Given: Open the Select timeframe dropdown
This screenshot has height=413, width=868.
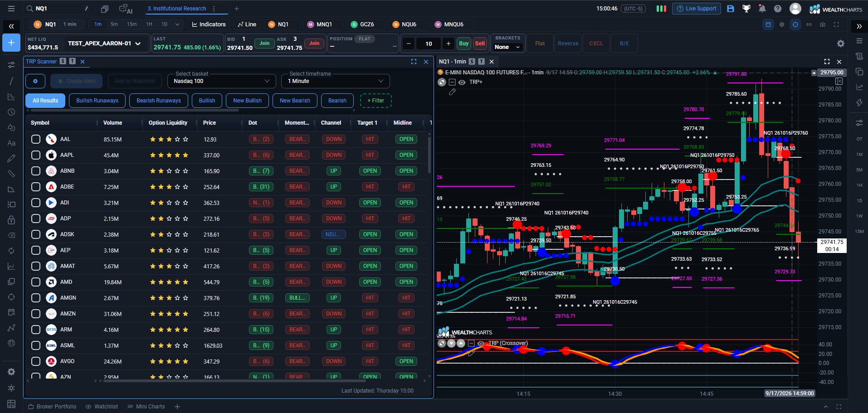Looking at the screenshot, I should 336,81.
